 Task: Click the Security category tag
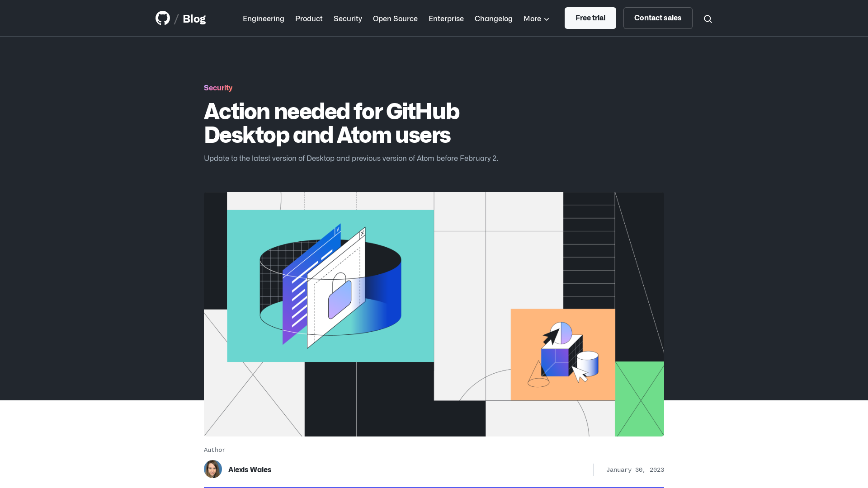pos(217,88)
